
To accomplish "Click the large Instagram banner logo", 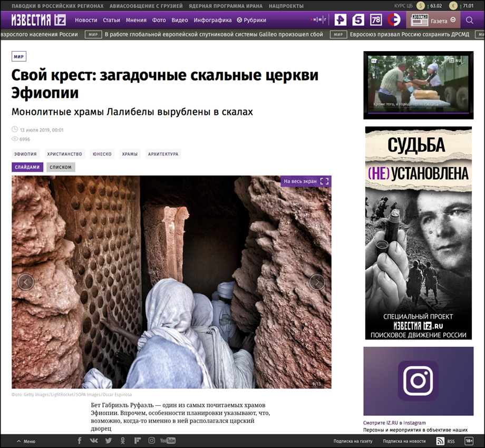I will 418,381.
